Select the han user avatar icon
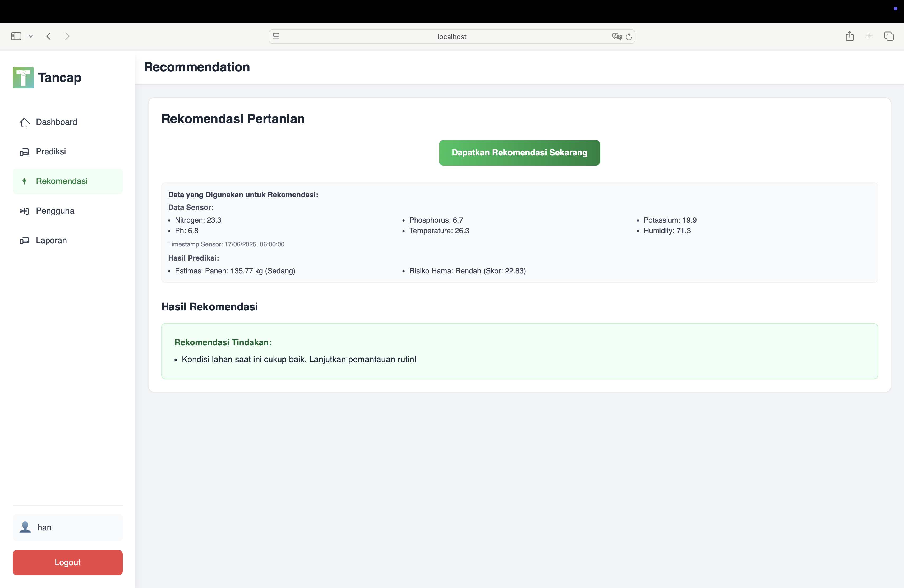 pyautogui.click(x=25, y=527)
